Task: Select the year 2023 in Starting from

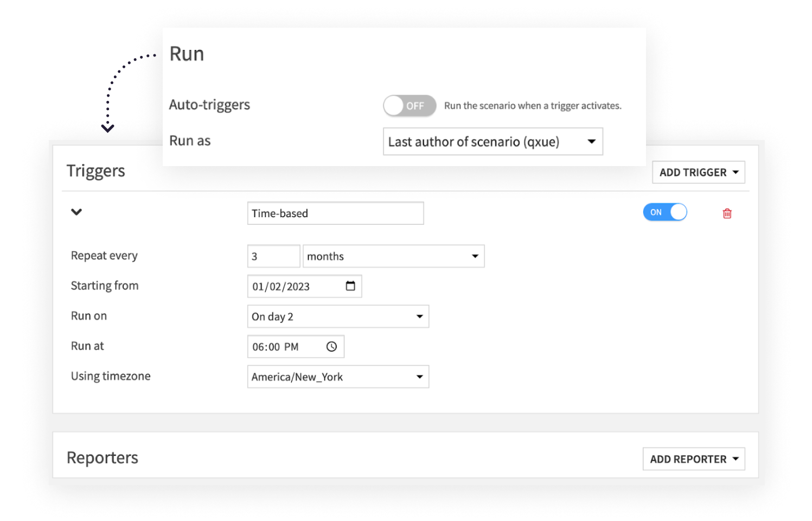Action: tap(298, 287)
